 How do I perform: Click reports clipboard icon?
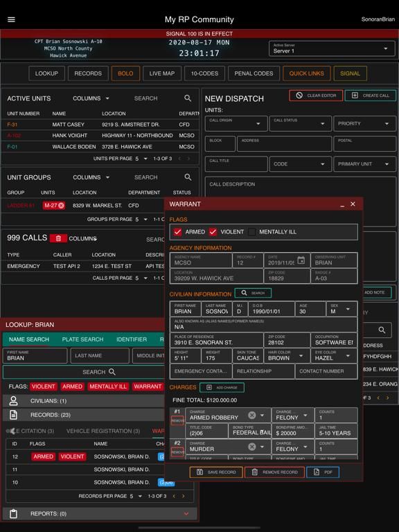[x=13, y=514]
